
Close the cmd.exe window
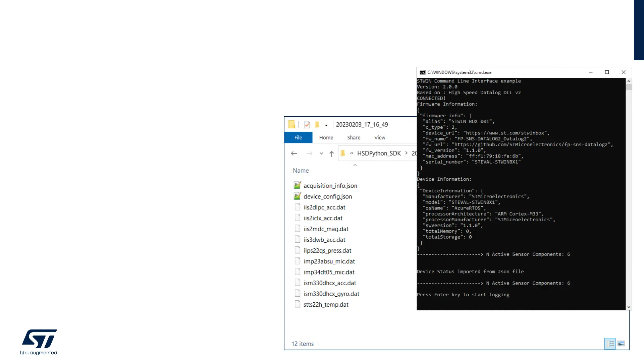624,72
